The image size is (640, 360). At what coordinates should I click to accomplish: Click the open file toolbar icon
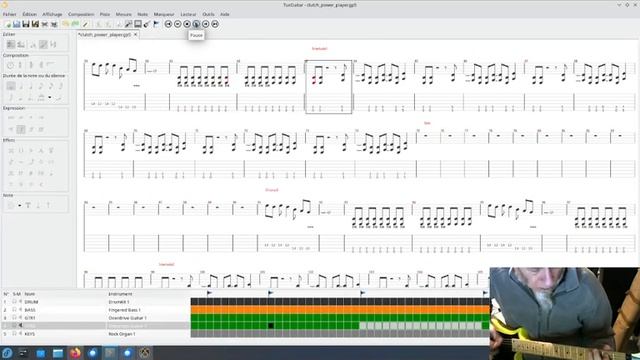pos(16,24)
